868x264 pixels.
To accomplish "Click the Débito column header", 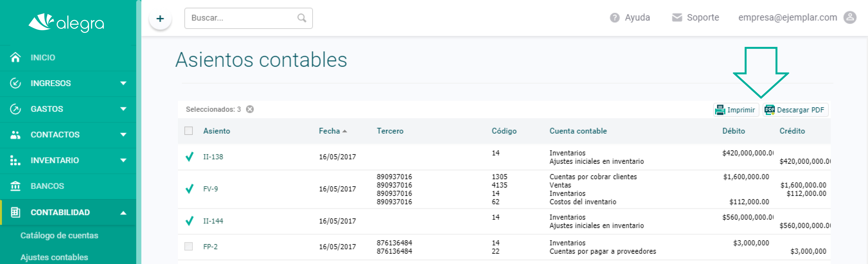I will [734, 131].
